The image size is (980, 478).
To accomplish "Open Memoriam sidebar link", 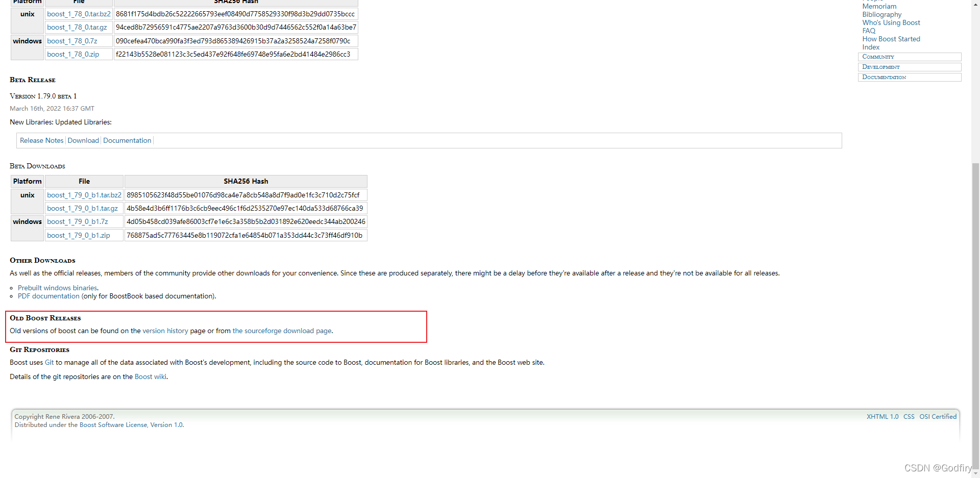I will (879, 6).
